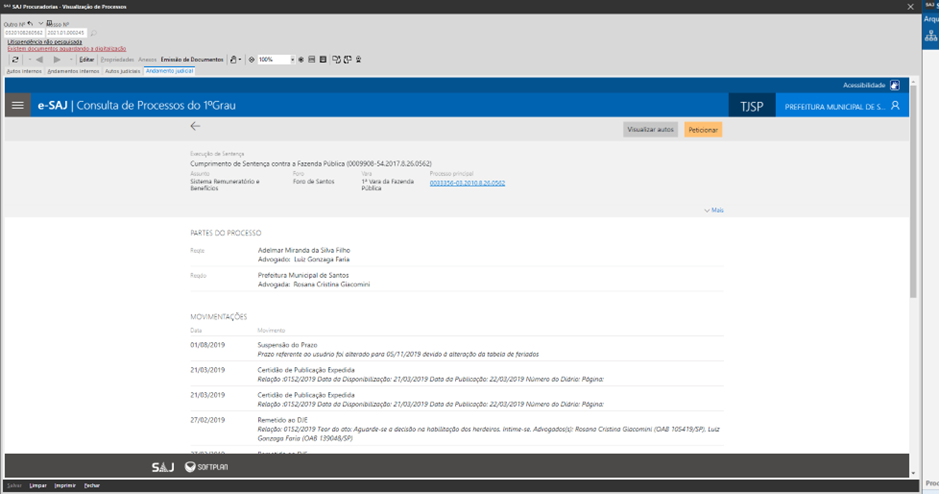Click the Visualizar autos button
This screenshot has width=939, height=494.
click(x=651, y=130)
